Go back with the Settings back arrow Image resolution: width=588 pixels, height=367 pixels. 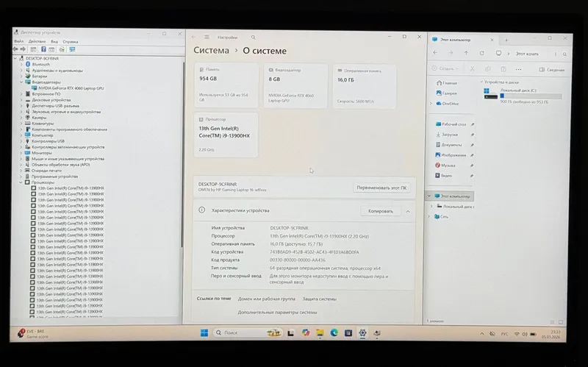(x=193, y=37)
